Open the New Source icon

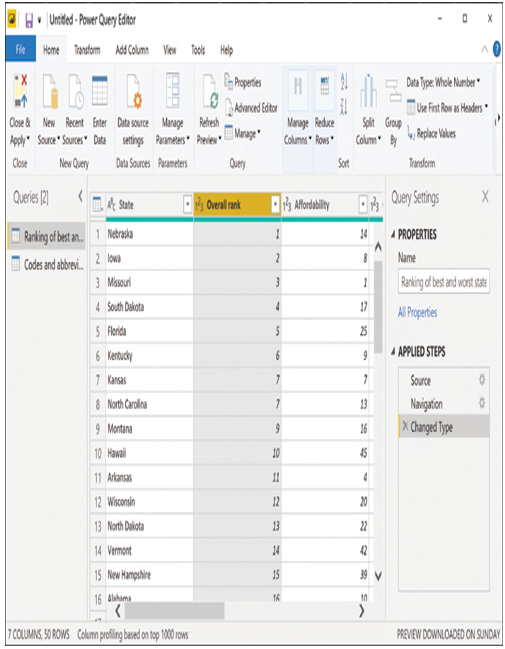[x=50, y=91]
